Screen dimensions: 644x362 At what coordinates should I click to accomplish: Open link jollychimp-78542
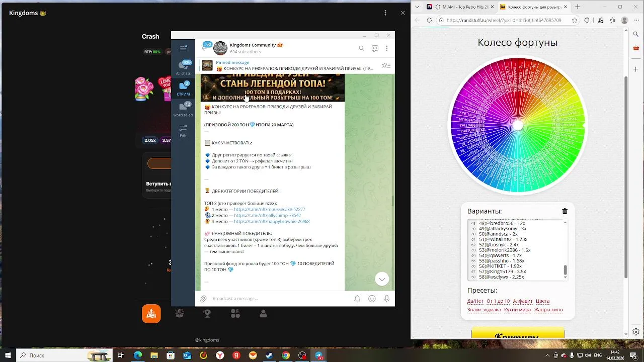point(267,215)
